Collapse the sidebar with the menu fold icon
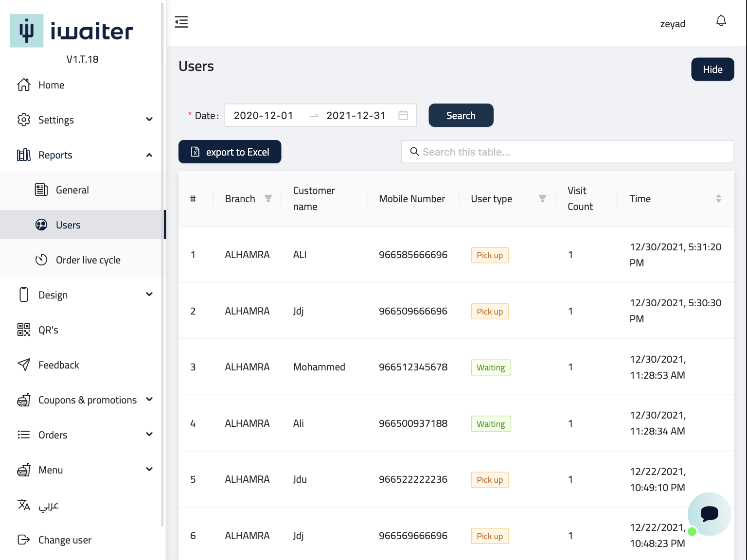Viewport: 747px width, 560px height. click(x=181, y=22)
